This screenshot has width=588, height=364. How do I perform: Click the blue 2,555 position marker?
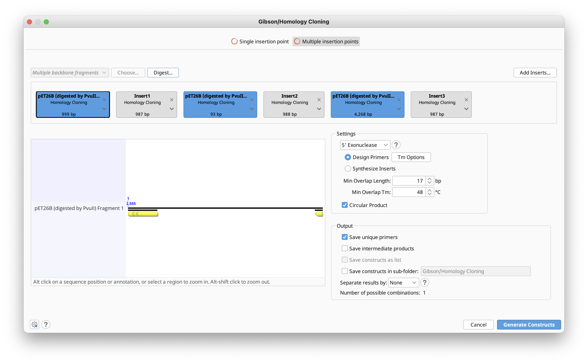131,203
